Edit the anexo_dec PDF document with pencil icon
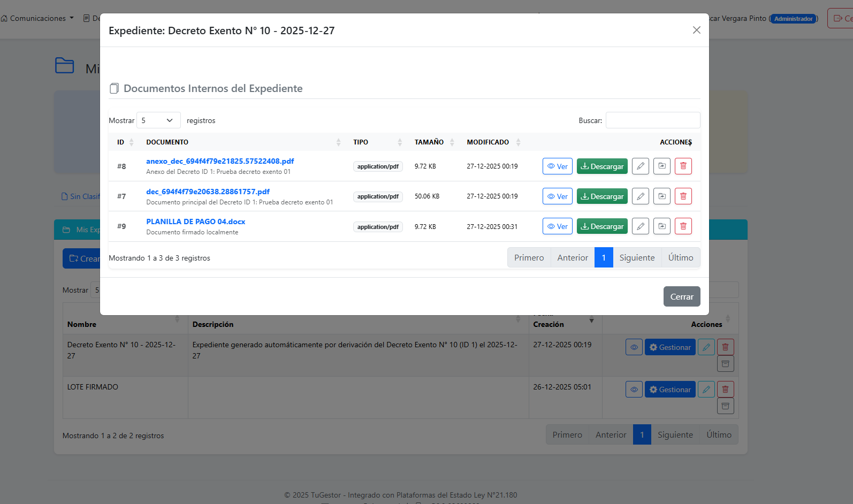 (640, 166)
